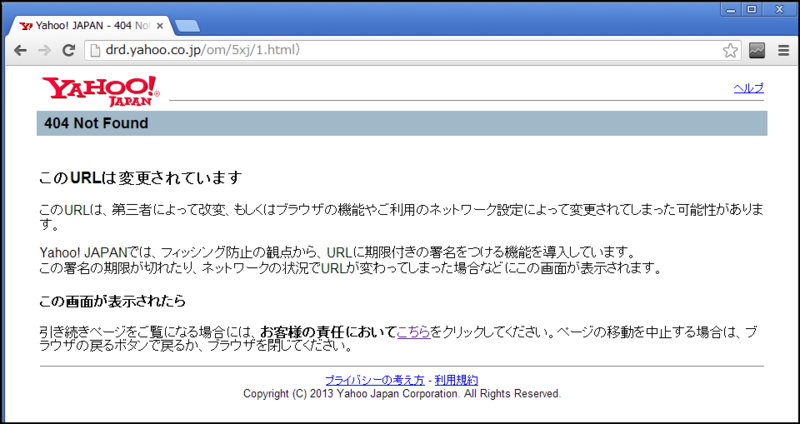Click the Yahoo! JAPAN logo

pos(101,91)
